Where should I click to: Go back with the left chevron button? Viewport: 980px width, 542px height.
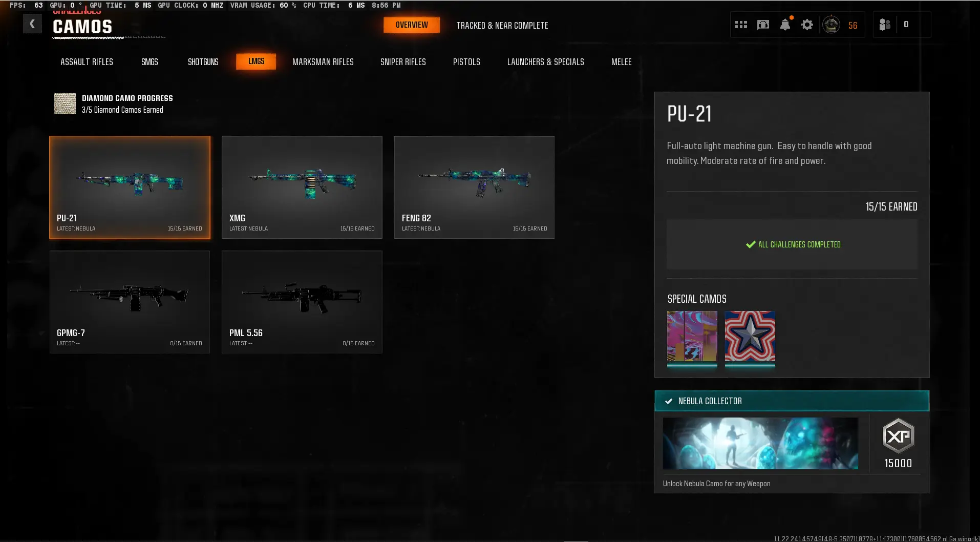[32, 24]
